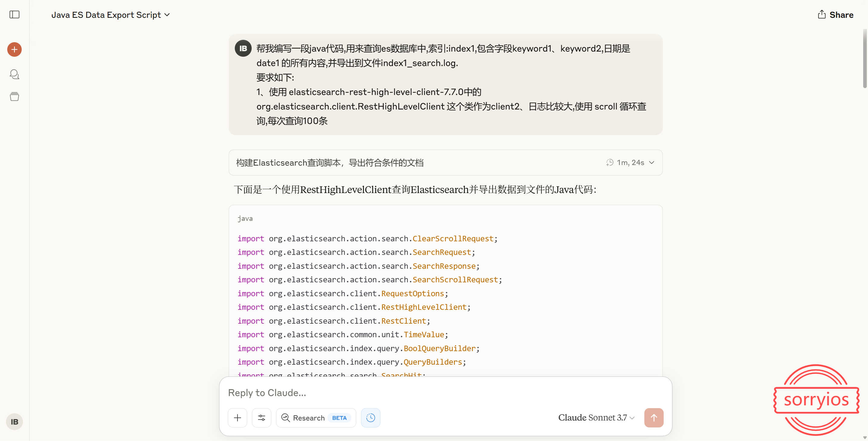The image size is (868, 441).
Task: Click the RestClient import line
Action: click(x=334, y=321)
